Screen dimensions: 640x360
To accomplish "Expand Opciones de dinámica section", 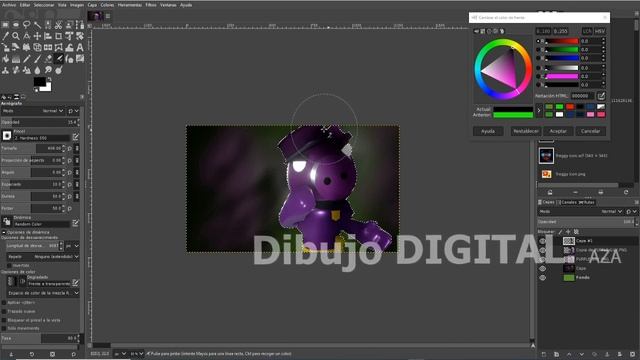I will (x=4, y=232).
